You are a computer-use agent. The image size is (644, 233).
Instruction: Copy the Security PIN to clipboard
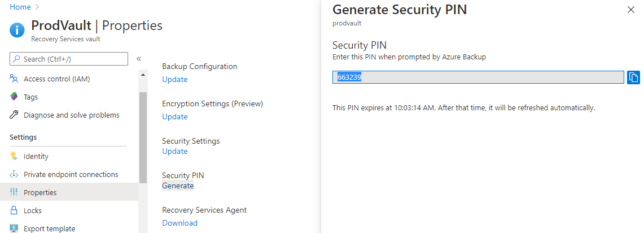click(633, 77)
